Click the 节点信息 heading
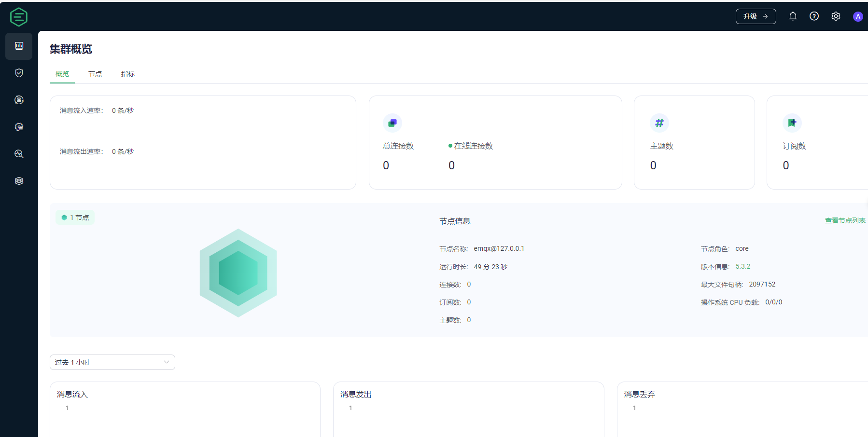Screen dimensions: 868x437 point(455,221)
